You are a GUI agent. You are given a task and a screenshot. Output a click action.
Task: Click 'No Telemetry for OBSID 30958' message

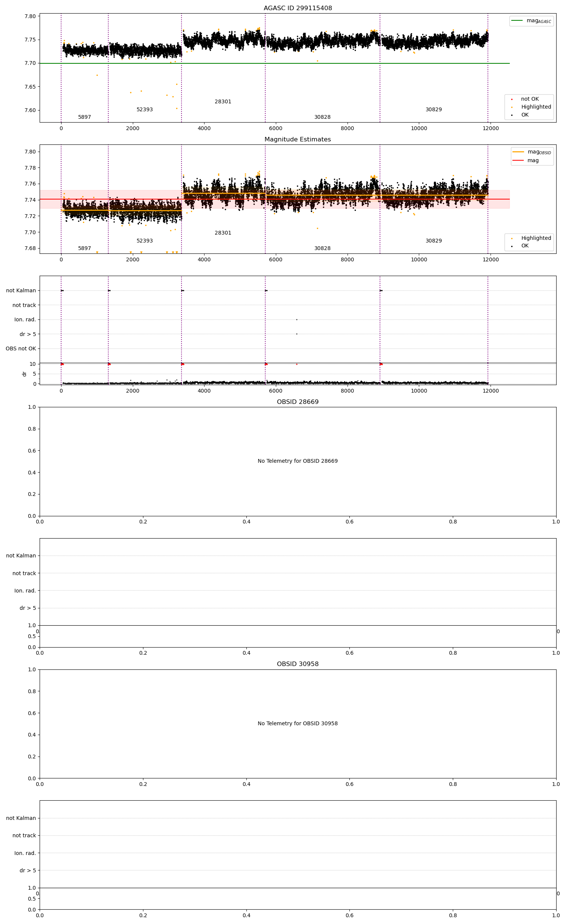[x=298, y=723]
